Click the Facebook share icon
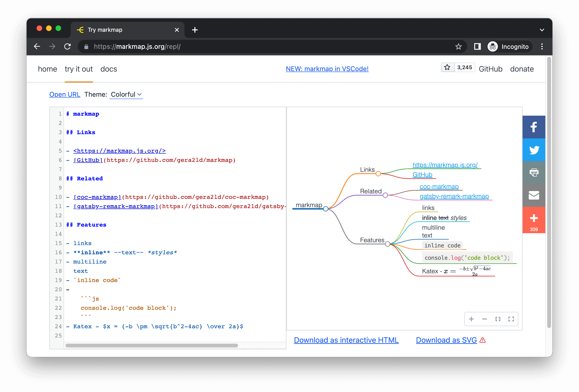The image size is (579, 392). pyautogui.click(x=533, y=127)
